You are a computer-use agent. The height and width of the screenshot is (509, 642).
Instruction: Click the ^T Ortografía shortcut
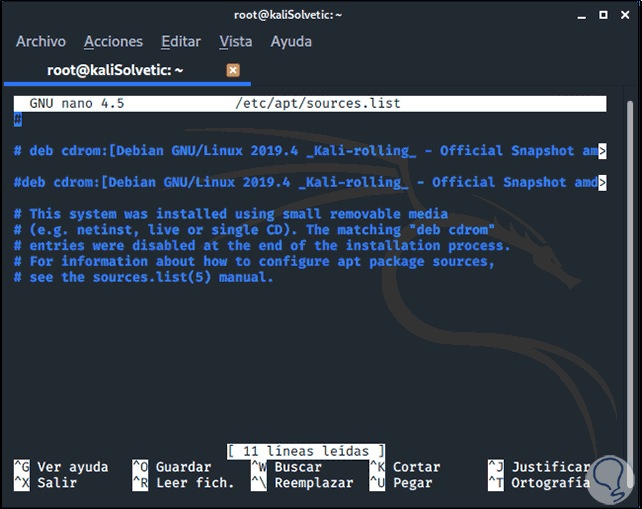[x=539, y=483]
